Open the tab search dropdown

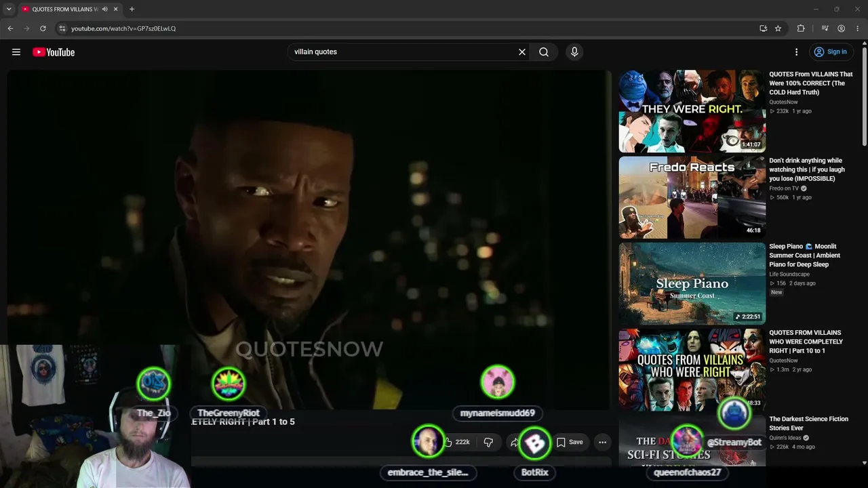pos(9,9)
